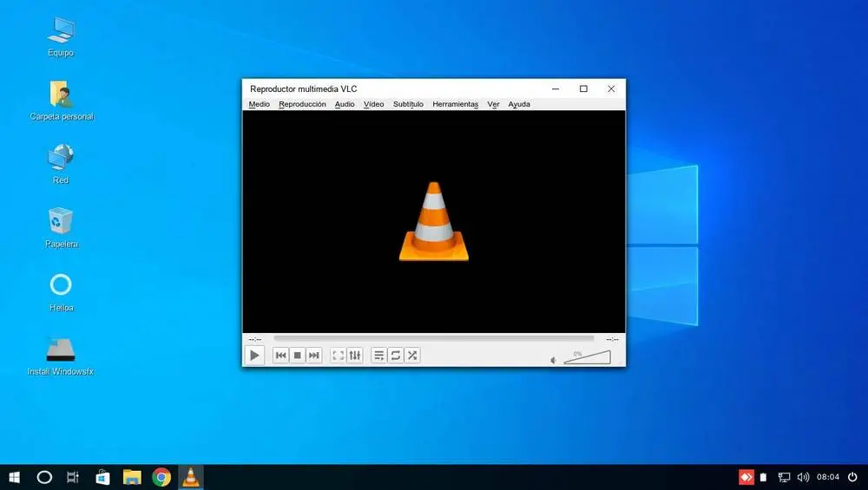
Task: Seek on the VLC playback progress bar
Action: point(433,338)
